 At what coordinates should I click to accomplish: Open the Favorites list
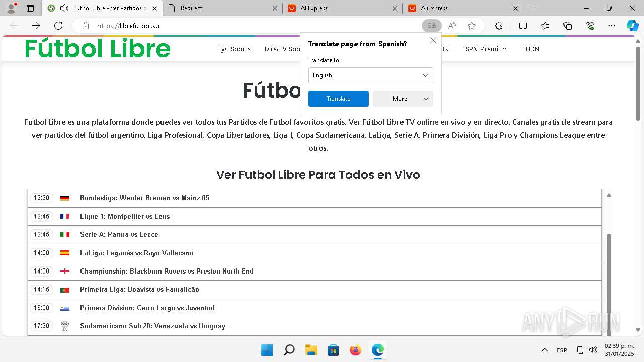point(545,26)
